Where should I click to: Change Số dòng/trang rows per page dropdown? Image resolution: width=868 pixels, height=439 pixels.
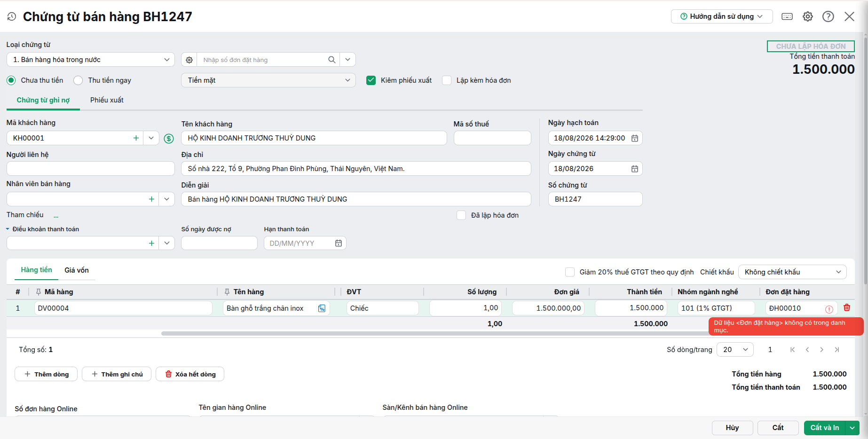pos(735,350)
